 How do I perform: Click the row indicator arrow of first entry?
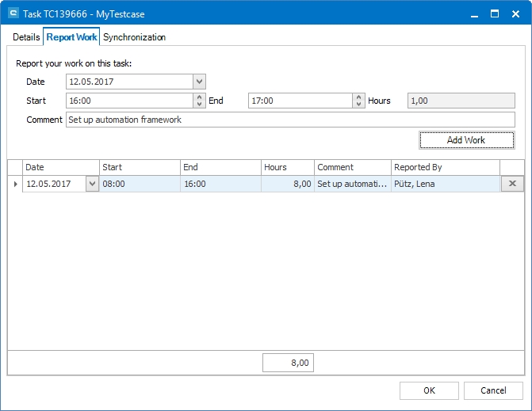click(15, 184)
